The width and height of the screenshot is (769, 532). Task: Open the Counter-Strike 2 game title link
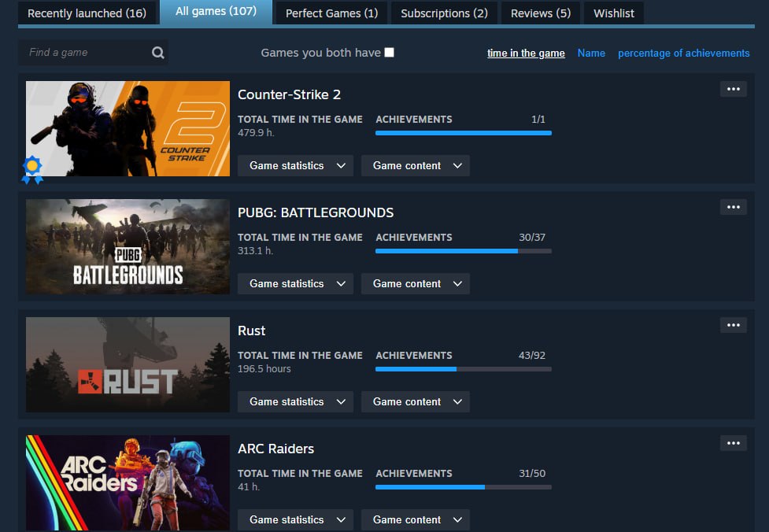click(289, 94)
